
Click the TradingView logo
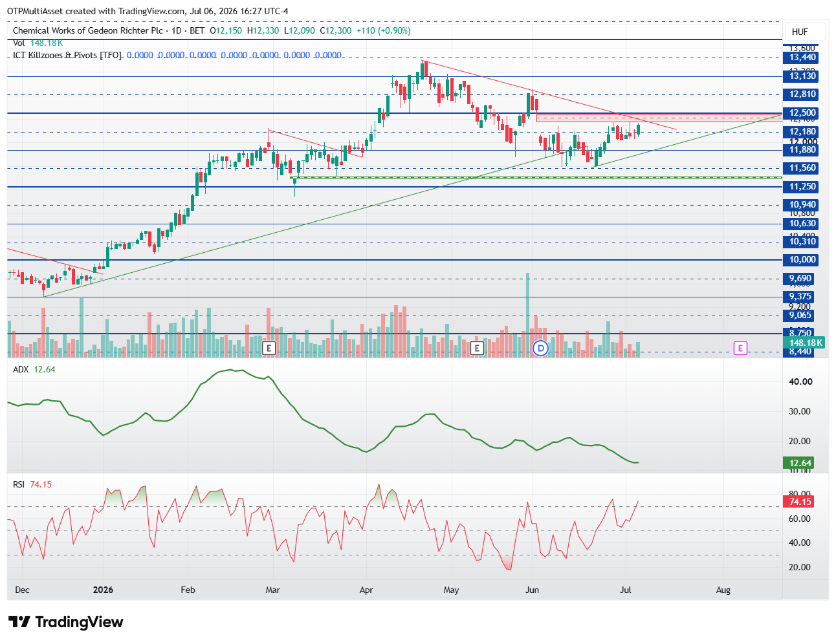coord(66,622)
